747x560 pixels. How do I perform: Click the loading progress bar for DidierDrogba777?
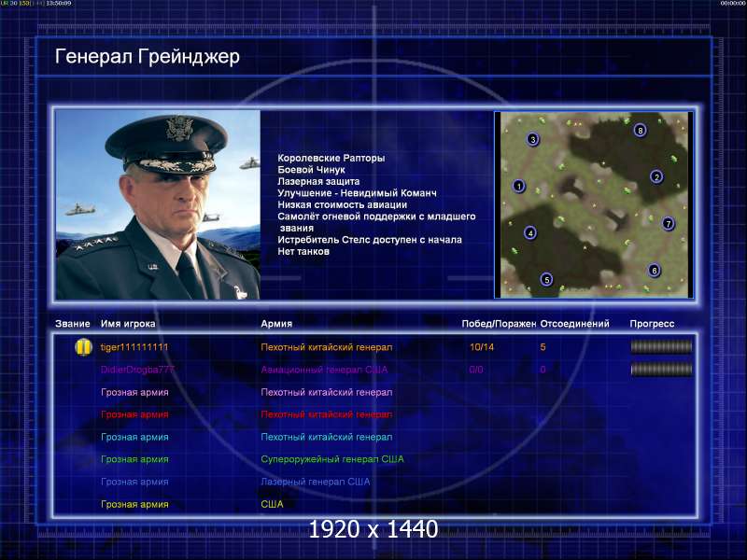(661, 369)
